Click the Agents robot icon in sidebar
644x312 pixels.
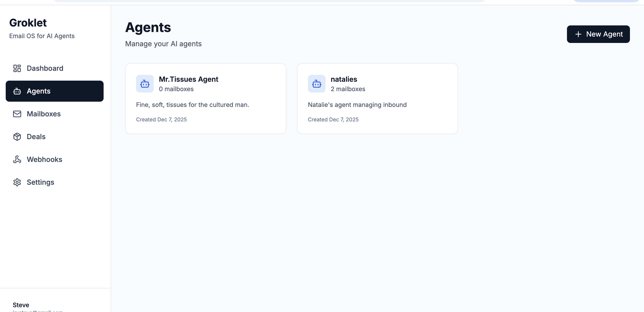click(x=17, y=91)
